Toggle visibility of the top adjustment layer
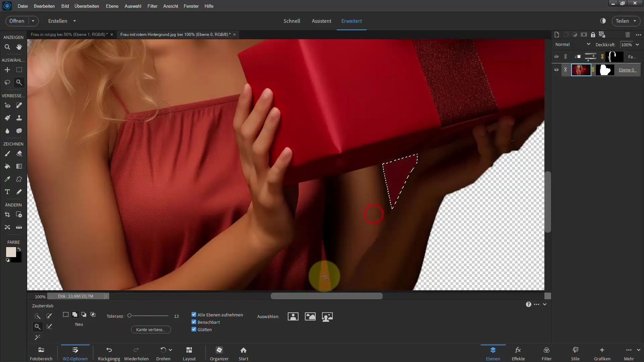The height and width of the screenshot is (362, 644). pos(556,57)
